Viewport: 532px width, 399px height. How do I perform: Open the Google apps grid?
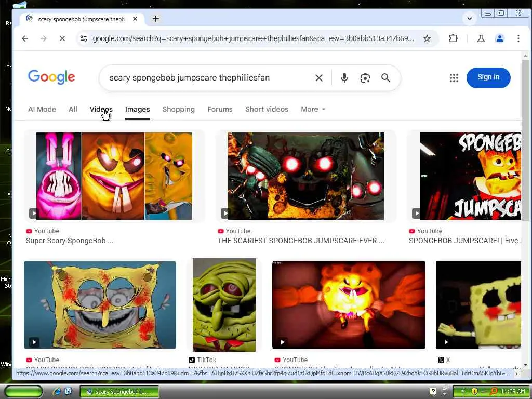click(454, 78)
